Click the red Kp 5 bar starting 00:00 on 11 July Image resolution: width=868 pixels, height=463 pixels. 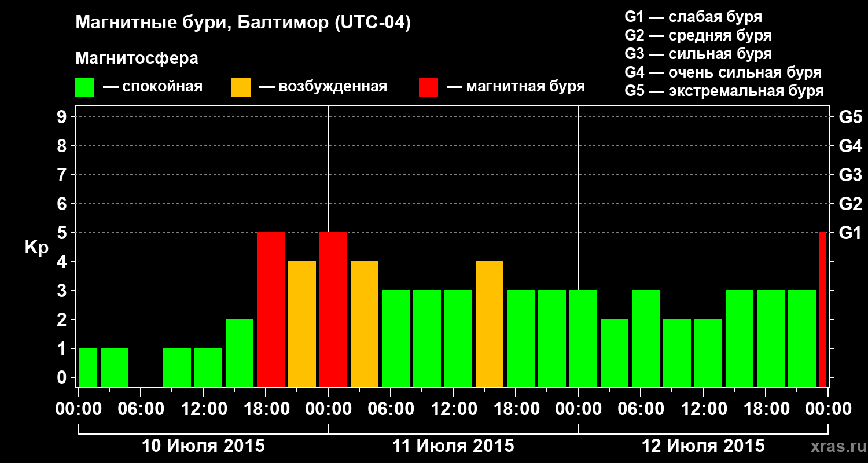pos(333,309)
